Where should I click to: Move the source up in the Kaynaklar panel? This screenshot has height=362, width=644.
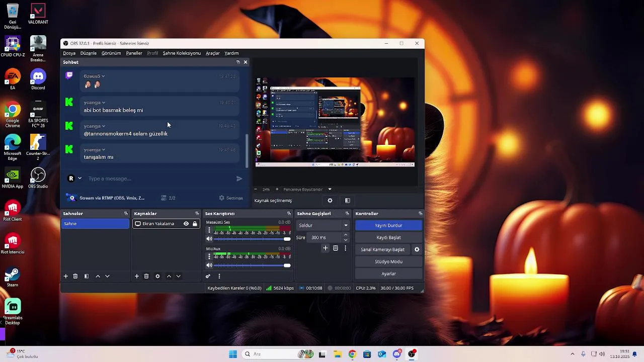point(169,276)
